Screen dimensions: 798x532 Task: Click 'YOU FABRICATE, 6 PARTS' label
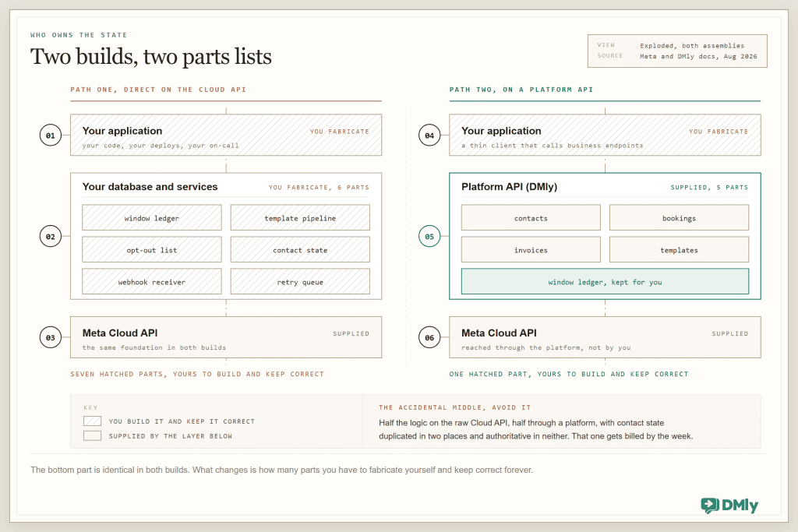coord(319,187)
